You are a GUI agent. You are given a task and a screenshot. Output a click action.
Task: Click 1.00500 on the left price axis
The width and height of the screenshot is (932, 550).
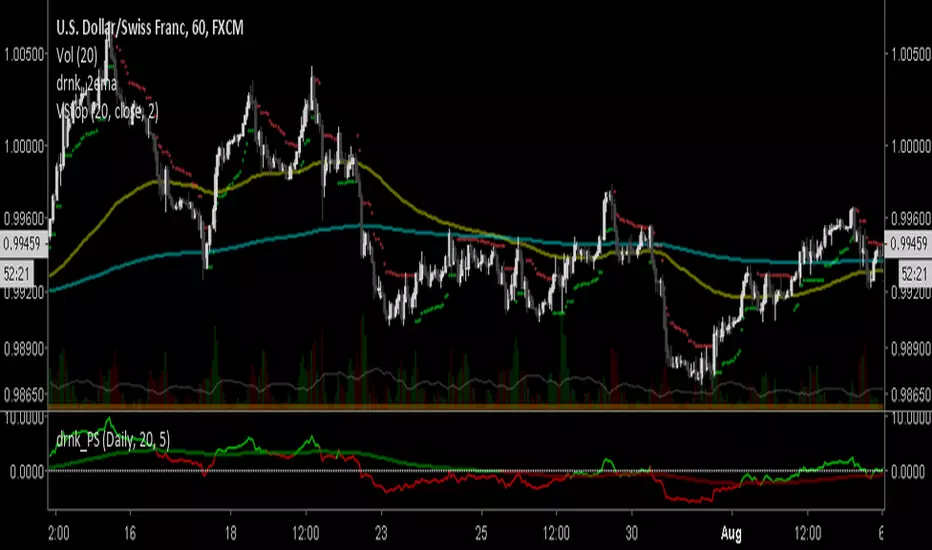pos(24,55)
